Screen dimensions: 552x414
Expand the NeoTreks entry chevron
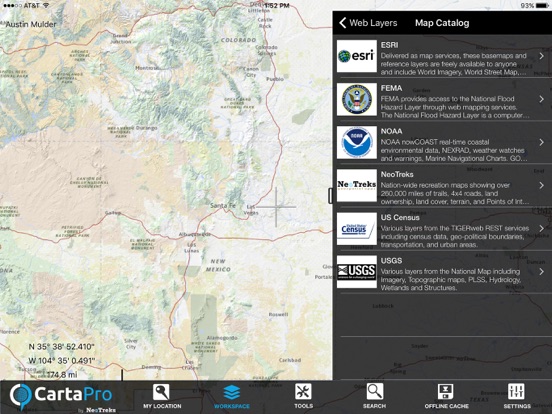(541, 185)
